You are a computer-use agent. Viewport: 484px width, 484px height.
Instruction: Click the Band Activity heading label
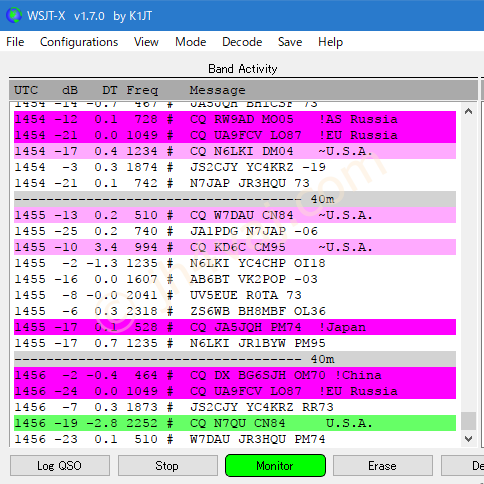coord(243,69)
